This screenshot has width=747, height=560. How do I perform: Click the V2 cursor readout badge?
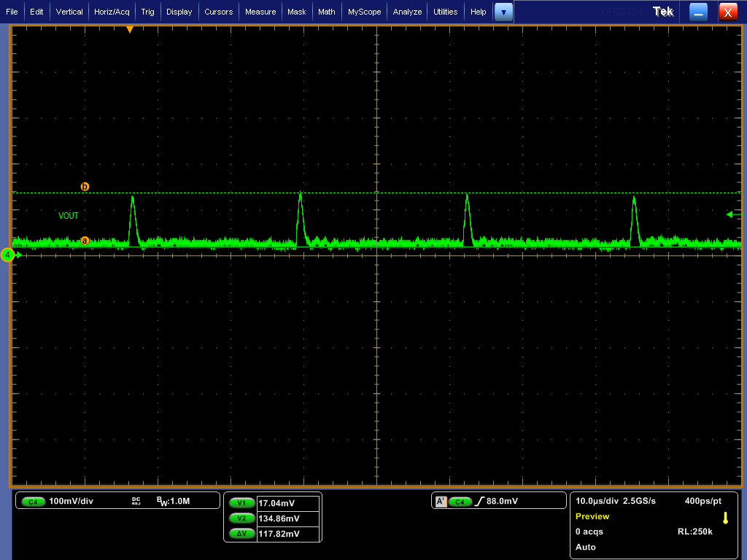click(x=241, y=518)
